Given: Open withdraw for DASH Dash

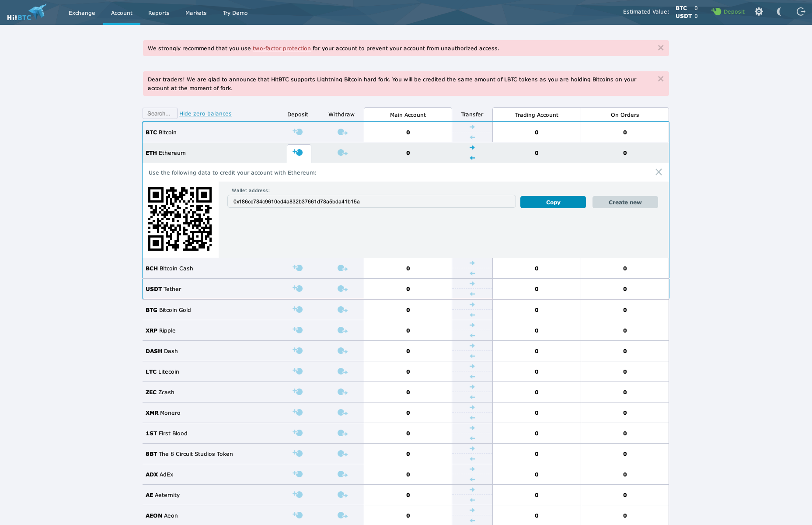Looking at the screenshot, I should tap(342, 351).
